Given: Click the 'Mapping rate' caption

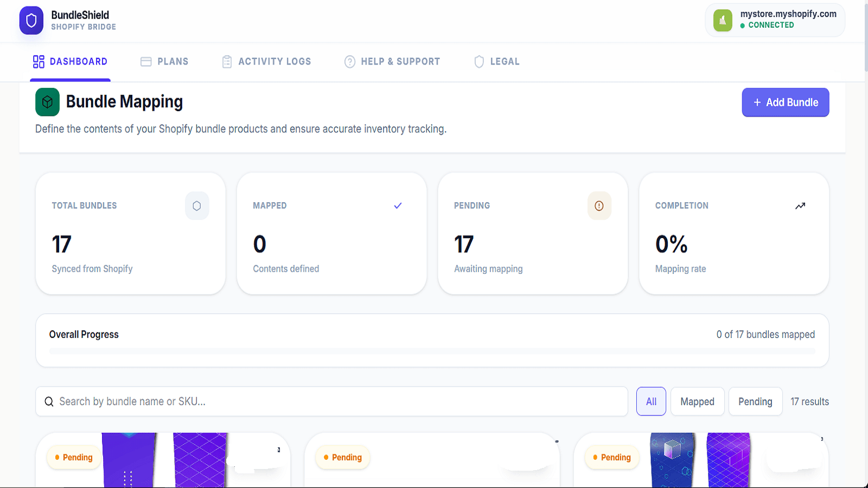Looking at the screenshot, I should 680,269.
